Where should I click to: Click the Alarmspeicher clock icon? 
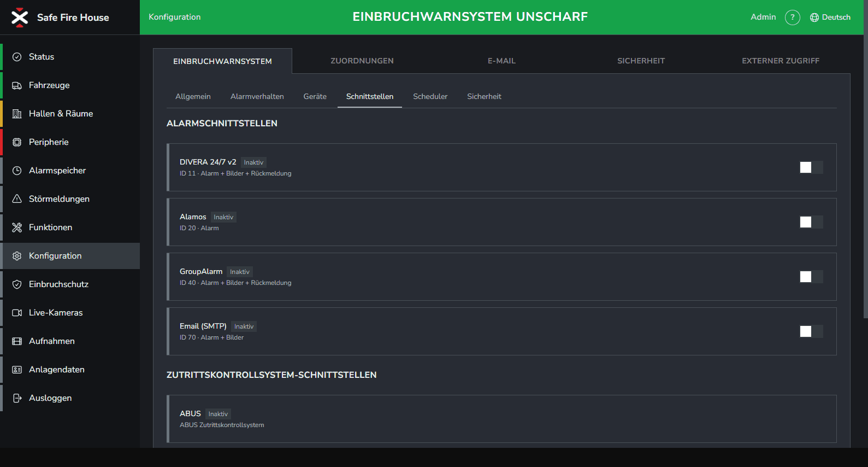(x=17, y=171)
